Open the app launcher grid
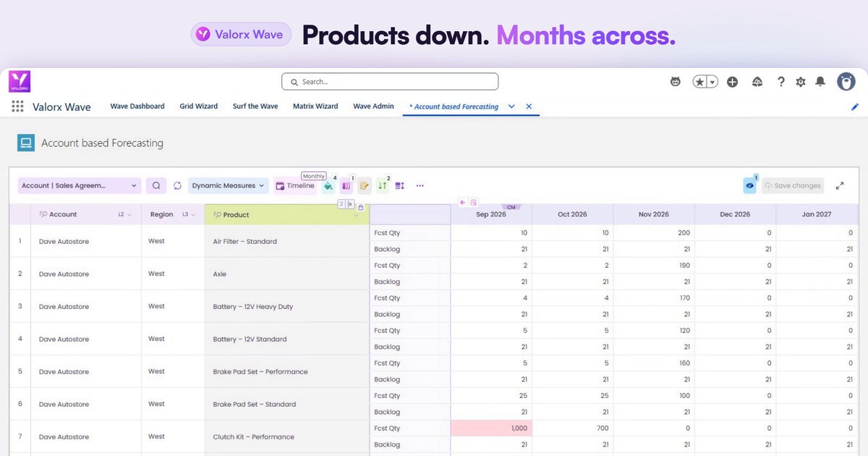 coord(17,106)
